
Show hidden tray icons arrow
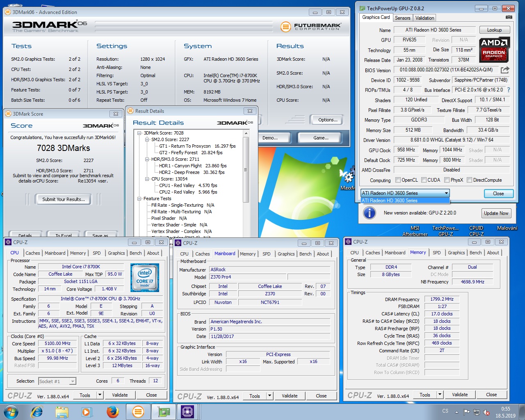point(457,412)
